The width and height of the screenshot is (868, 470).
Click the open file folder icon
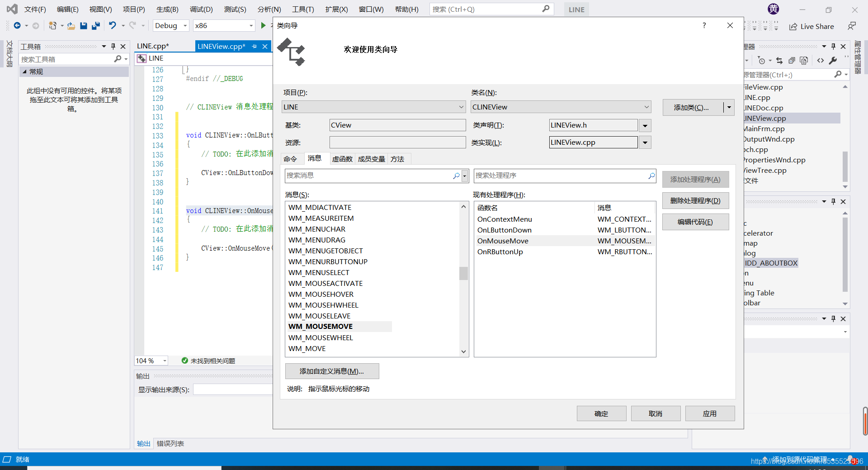(x=71, y=26)
